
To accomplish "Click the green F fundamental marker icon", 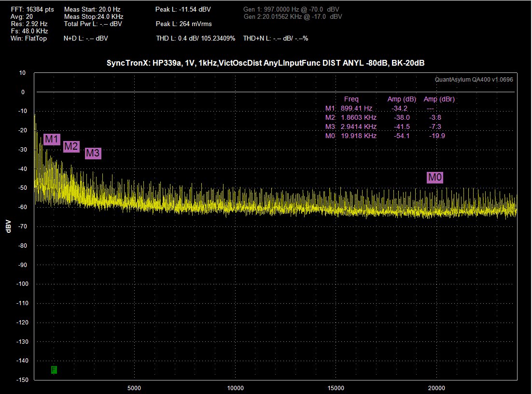I will (54, 369).
